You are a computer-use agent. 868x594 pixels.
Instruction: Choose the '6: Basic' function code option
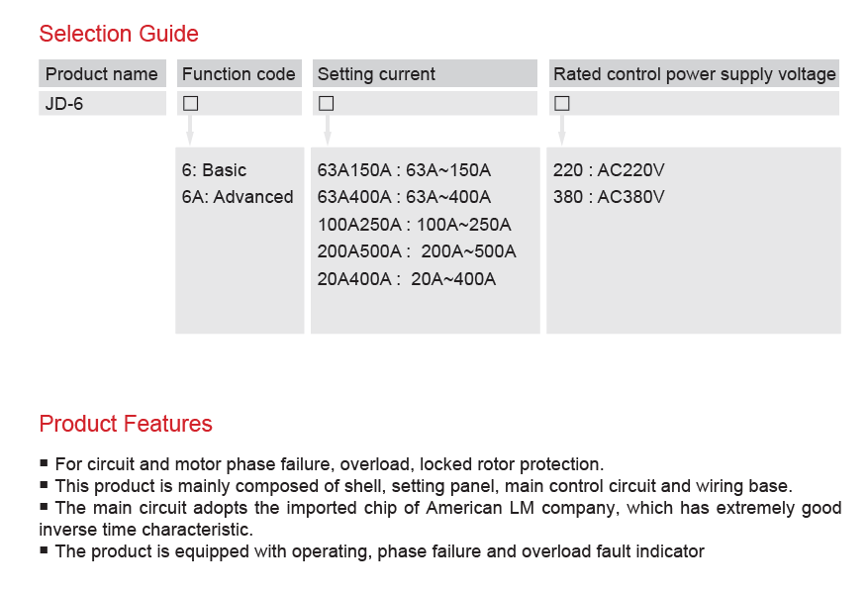(214, 170)
